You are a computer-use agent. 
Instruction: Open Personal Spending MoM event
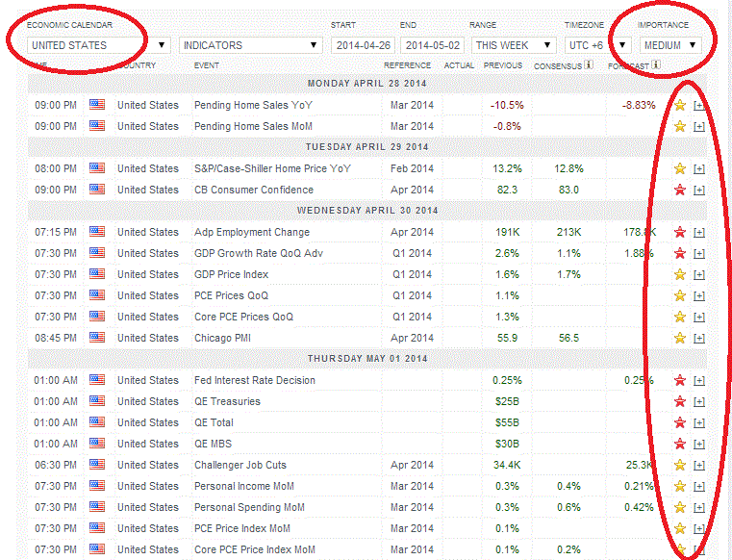(249, 507)
